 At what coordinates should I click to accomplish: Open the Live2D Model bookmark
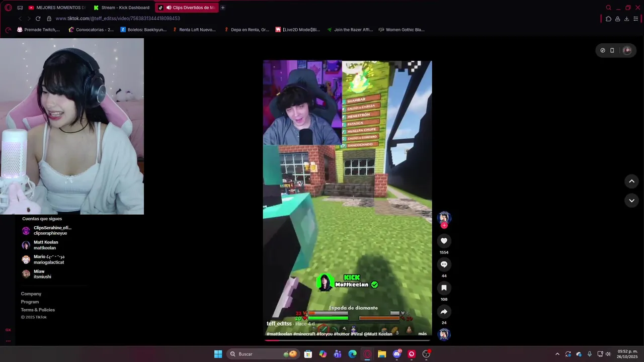pyautogui.click(x=297, y=30)
